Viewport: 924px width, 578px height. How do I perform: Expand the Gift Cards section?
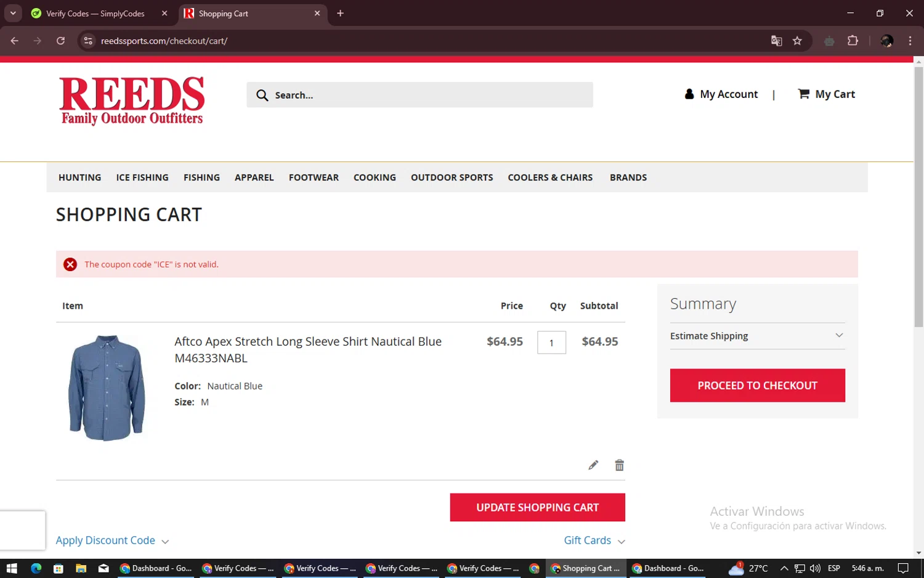pyautogui.click(x=594, y=540)
